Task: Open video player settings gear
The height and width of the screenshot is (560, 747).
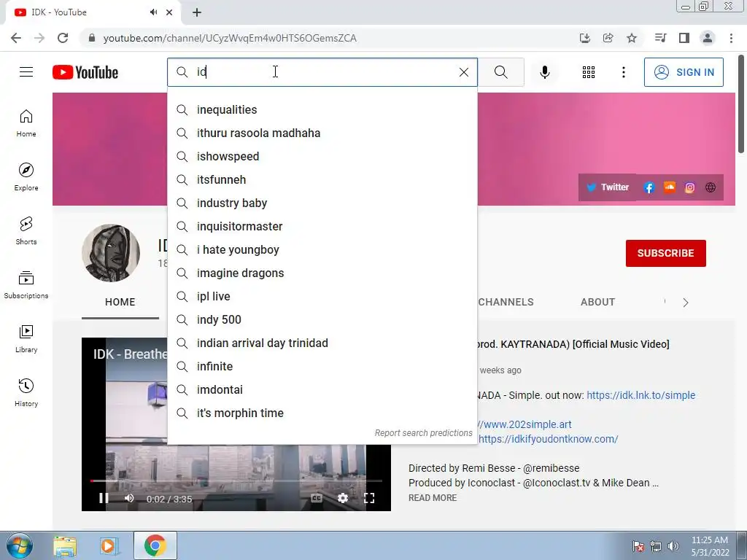Action: click(x=343, y=498)
